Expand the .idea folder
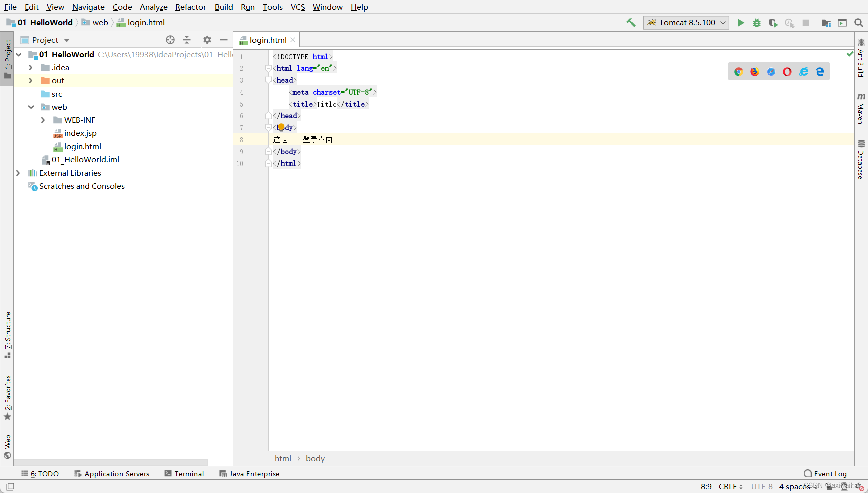Image resolution: width=868 pixels, height=493 pixels. [31, 67]
